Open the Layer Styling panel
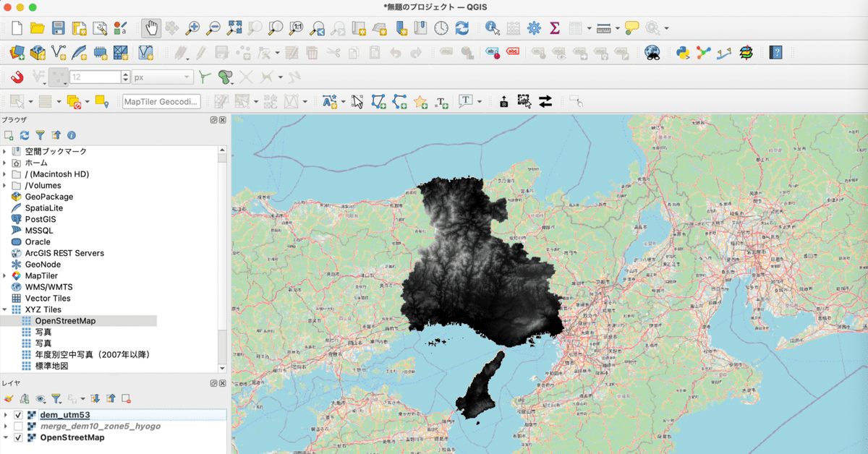Screen dimensions: 868x454 click(8, 398)
